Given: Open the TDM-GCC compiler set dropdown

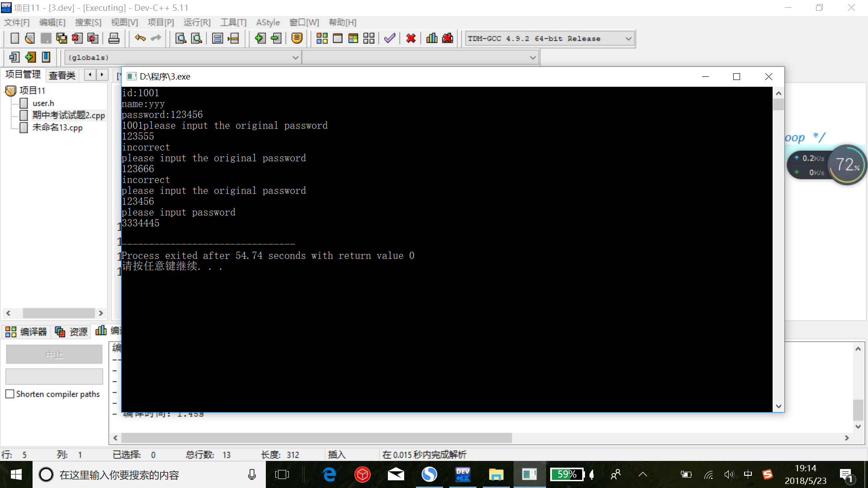Looking at the screenshot, I should pos(628,39).
